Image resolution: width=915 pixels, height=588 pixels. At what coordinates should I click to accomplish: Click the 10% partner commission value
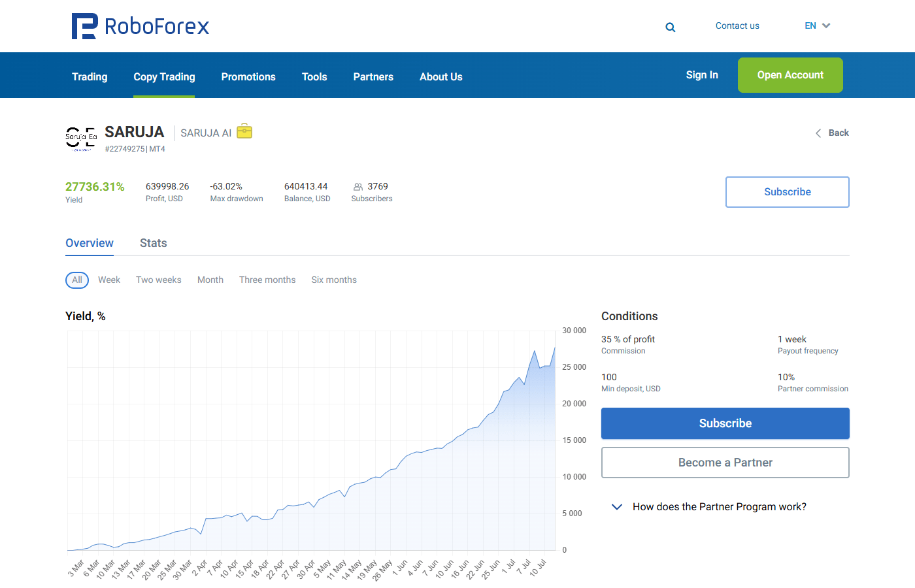[x=786, y=377]
